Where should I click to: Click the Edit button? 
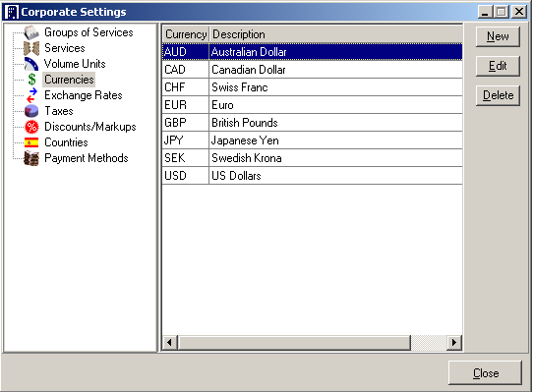(498, 66)
